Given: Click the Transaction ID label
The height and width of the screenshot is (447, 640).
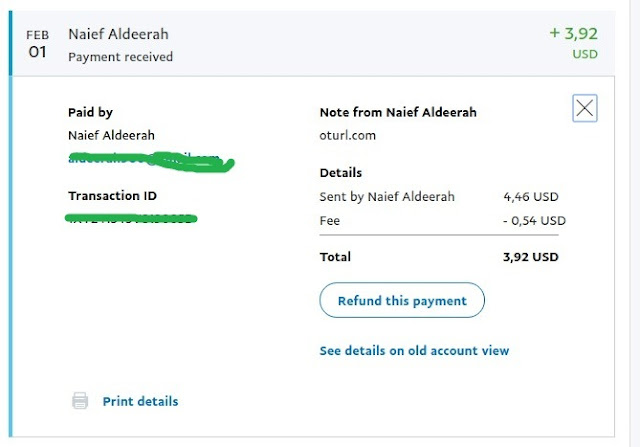Looking at the screenshot, I should [x=112, y=196].
